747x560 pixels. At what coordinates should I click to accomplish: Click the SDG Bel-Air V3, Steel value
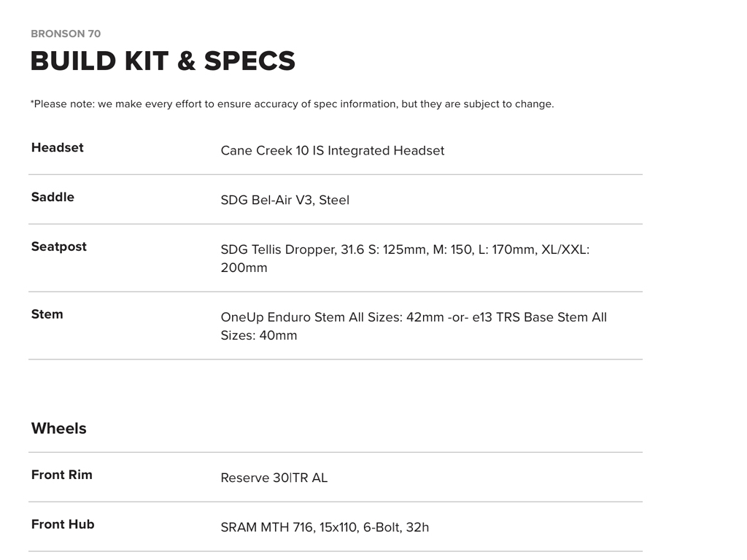(285, 201)
